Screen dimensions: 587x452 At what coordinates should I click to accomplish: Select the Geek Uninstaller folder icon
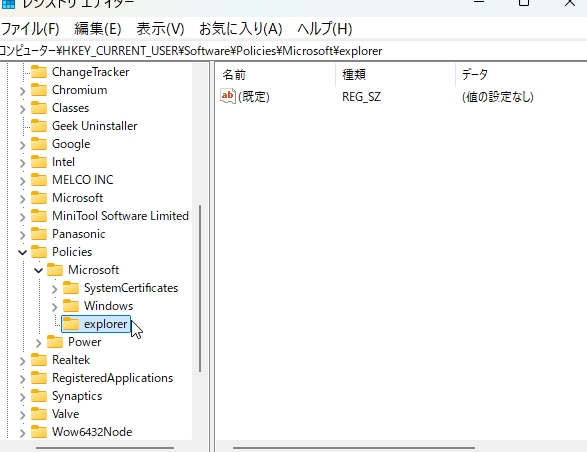pos(39,126)
